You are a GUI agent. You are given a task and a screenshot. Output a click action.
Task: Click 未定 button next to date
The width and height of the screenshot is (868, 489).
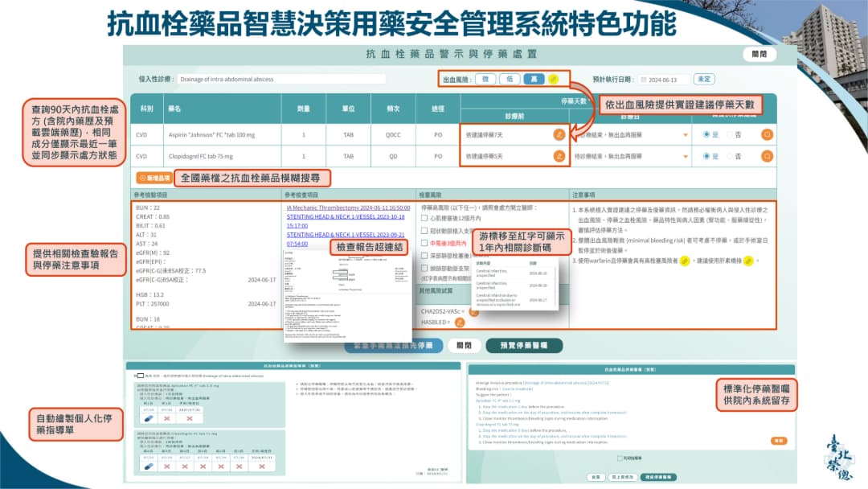click(x=703, y=79)
